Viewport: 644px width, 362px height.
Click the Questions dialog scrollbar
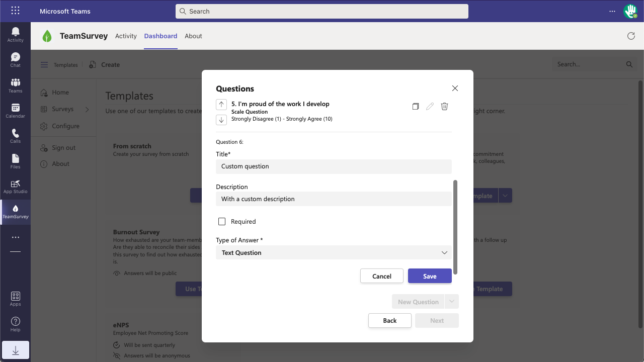click(x=455, y=227)
